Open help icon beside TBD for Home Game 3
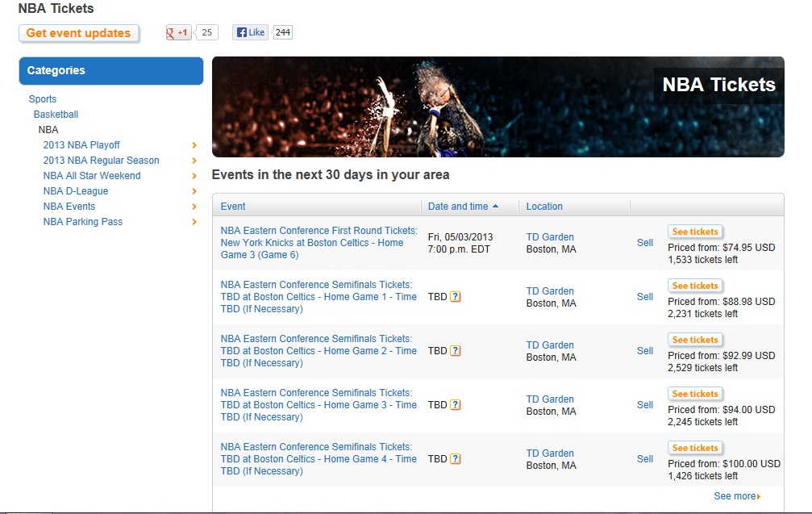 tap(456, 405)
